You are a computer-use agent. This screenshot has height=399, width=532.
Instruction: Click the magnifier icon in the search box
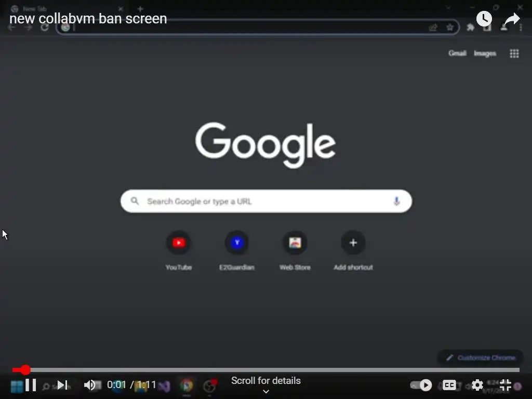[x=135, y=201]
